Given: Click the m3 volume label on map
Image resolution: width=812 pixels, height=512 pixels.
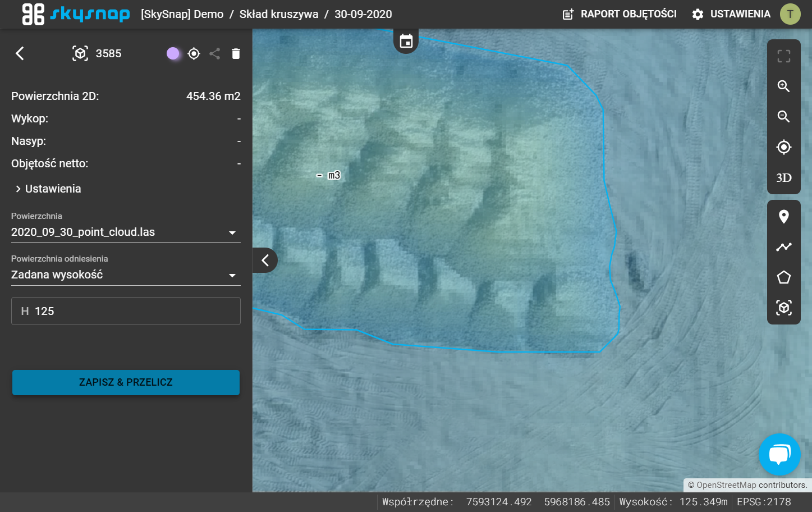Looking at the screenshot, I should pyautogui.click(x=329, y=175).
